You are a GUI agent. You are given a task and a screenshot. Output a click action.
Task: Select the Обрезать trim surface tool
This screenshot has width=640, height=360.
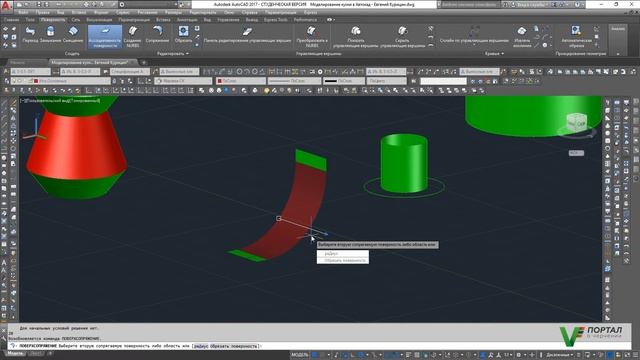pos(183,34)
